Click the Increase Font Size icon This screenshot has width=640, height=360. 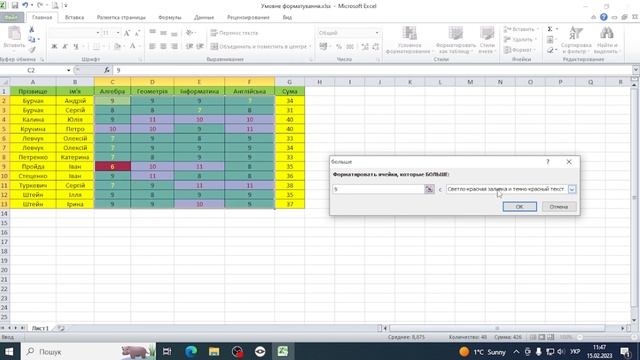pos(127,33)
